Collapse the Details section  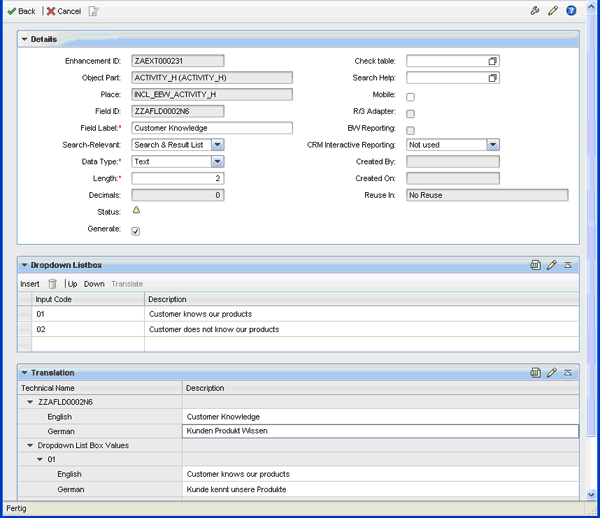[x=25, y=39]
